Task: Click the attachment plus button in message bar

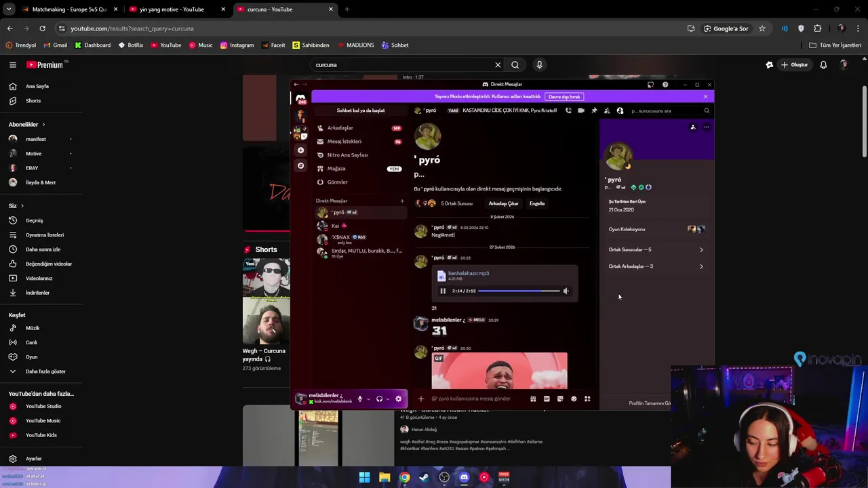Action: (x=420, y=399)
